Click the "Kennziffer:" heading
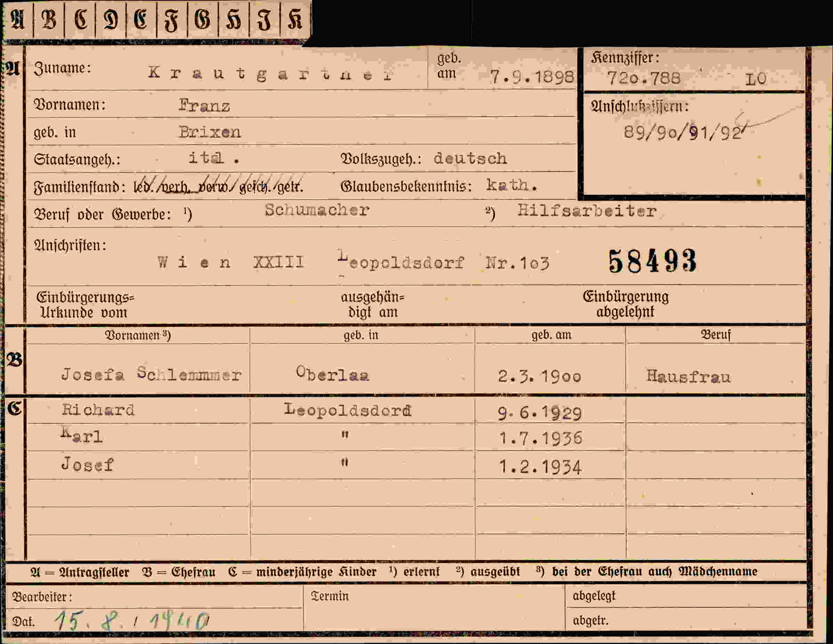833x644 pixels. coord(625,58)
